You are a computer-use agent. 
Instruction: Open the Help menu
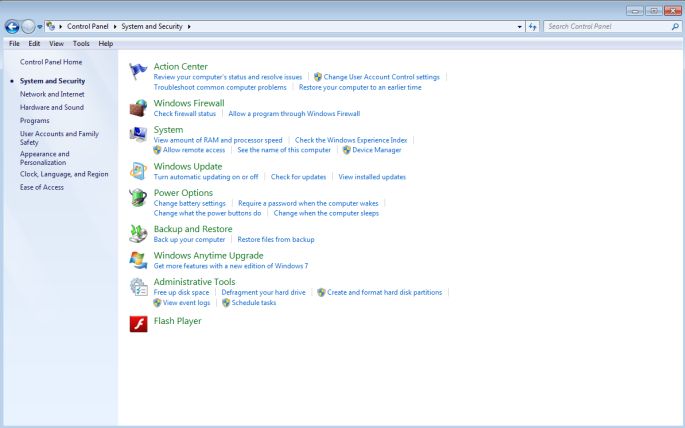pos(106,44)
